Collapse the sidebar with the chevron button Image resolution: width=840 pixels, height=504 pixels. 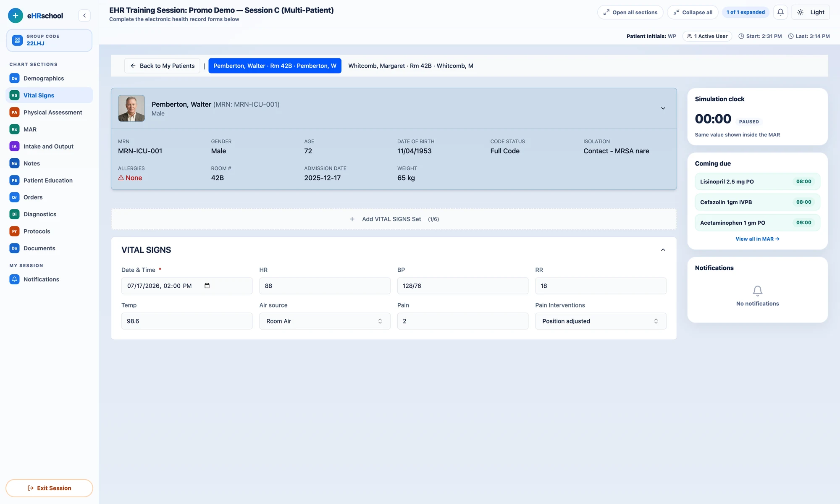[84, 16]
